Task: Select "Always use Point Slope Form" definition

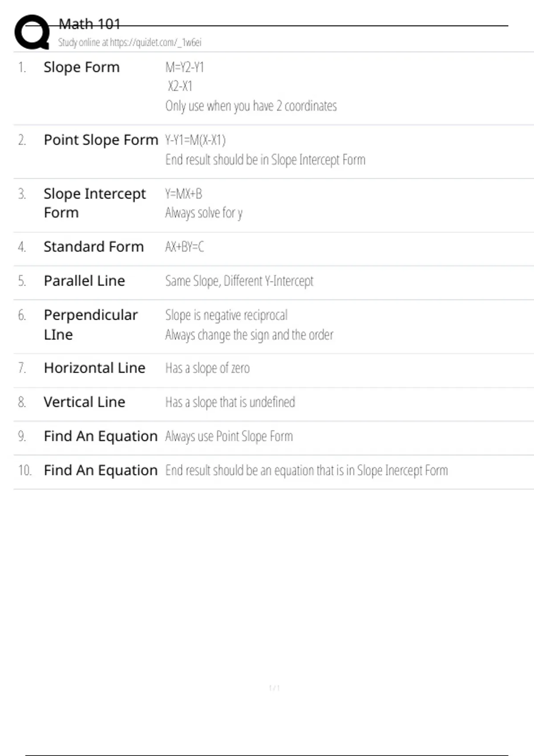Action: point(229,436)
